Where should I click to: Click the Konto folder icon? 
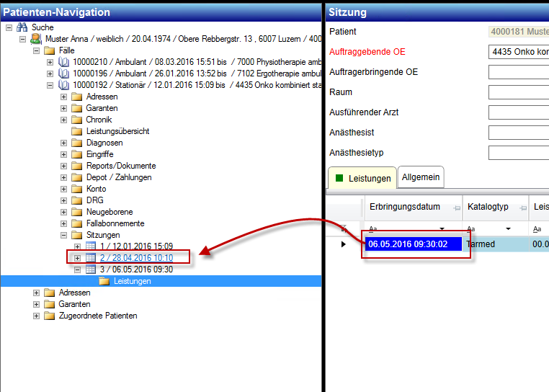pos(76,190)
